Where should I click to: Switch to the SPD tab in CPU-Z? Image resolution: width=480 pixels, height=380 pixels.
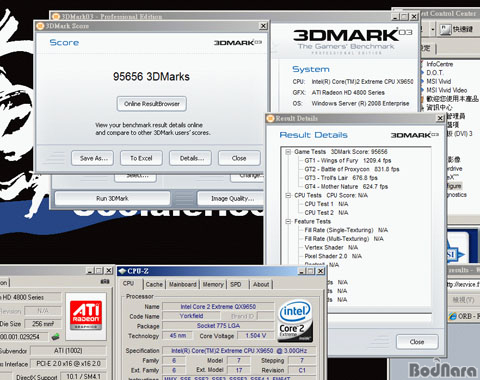pyautogui.click(x=236, y=284)
